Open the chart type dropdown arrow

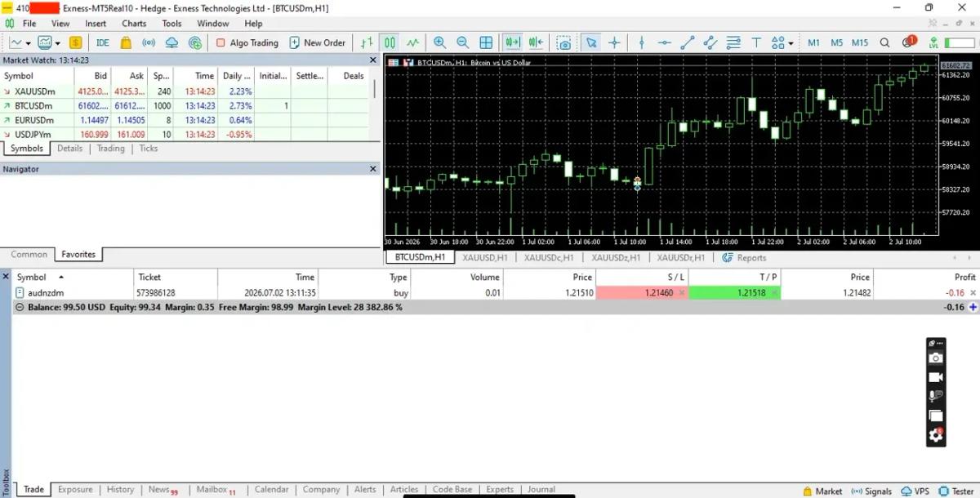coord(29,43)
